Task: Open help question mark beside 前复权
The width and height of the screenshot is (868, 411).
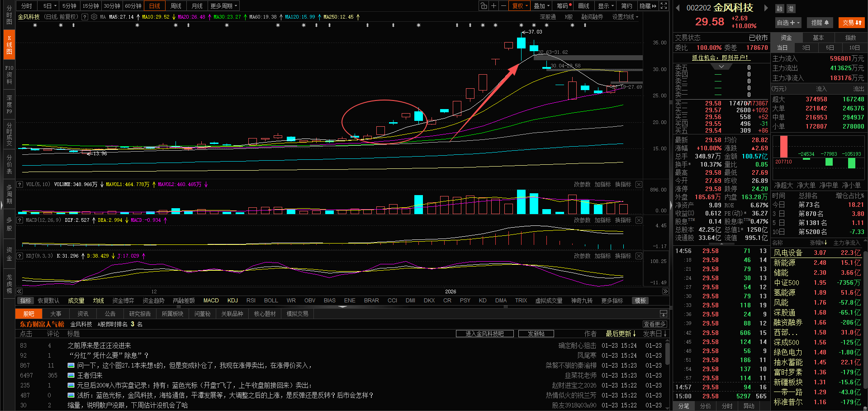Action: tap(85, 17)
